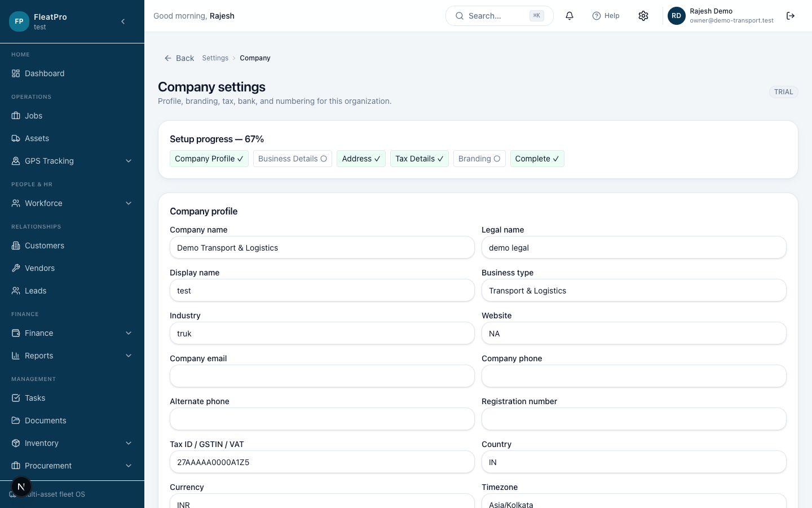The width and height of the screenshot is (812, 508).
Task: Click 'Setup progress — 67%' heading
Action: 217,139
